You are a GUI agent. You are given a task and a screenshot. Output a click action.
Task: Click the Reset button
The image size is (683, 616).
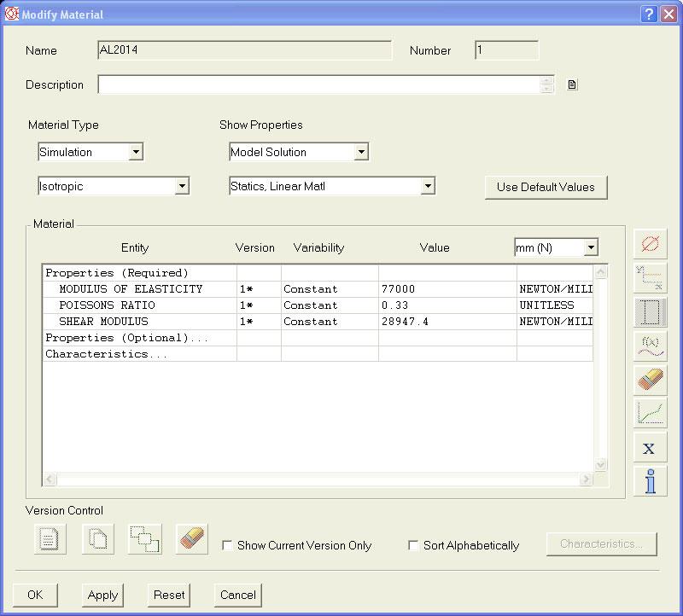tap(169, 596)
